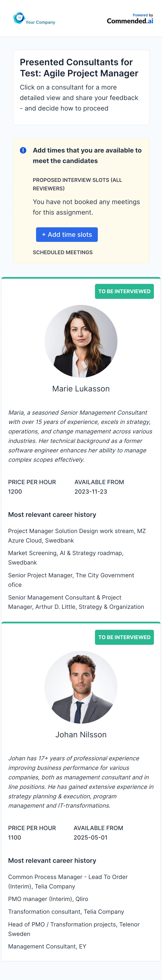The height and width of the screenshot is (980, 162).
Task: Click the Proposed Interview Slots label
Action: (x=77, y=184)
